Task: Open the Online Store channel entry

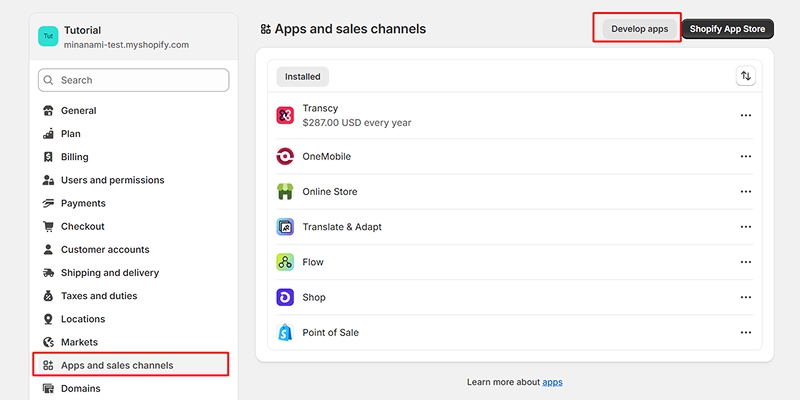Action: click(x=514, y=192)
